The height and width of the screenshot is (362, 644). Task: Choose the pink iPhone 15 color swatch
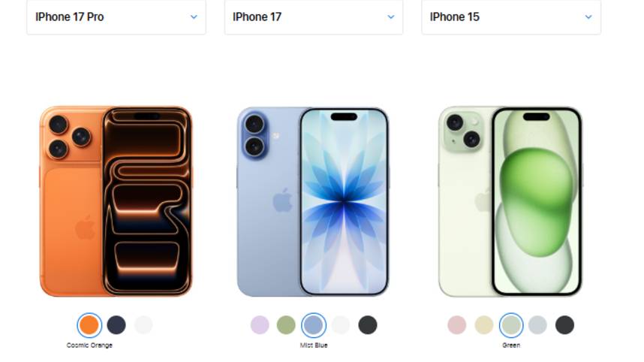coord(457,325)
